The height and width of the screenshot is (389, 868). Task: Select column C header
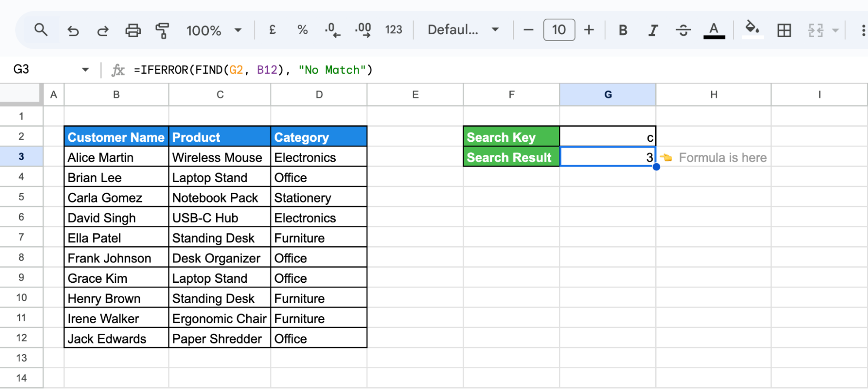click(x=220, y=95)
